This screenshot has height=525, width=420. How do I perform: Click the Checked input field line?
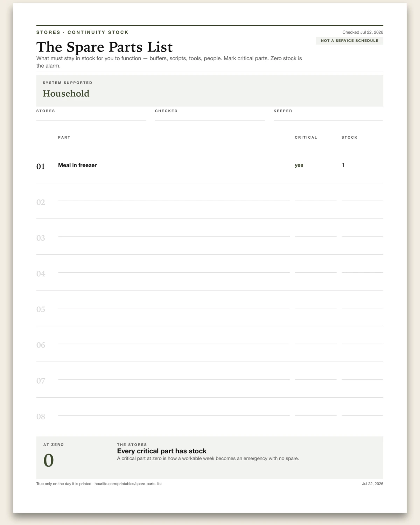tap(210, 117)
